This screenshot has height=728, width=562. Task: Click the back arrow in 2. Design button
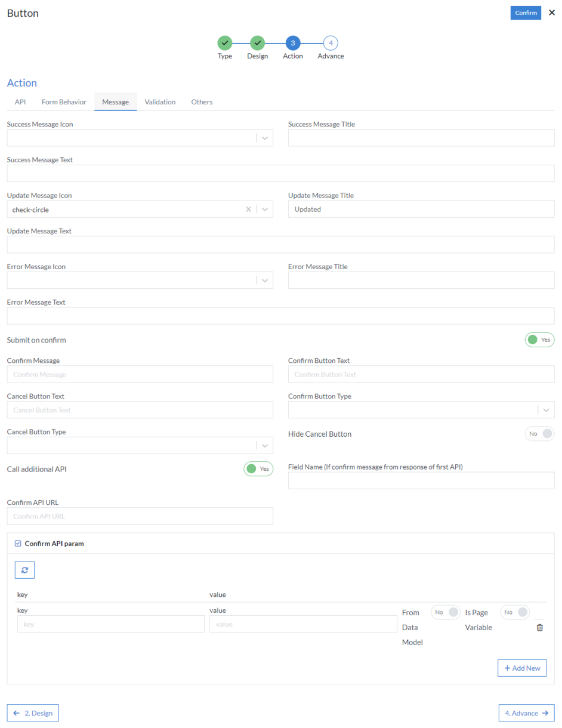click(16, 712)
